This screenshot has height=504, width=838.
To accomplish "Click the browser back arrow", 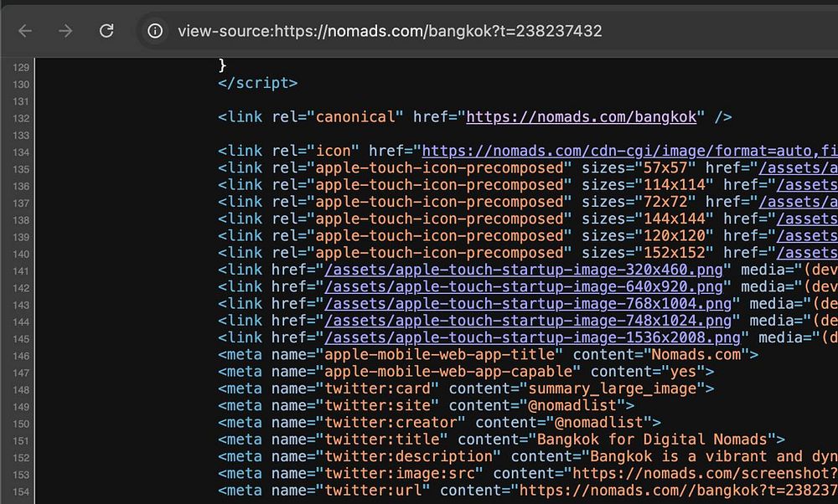I will pyautogui.click(x=25, y=31).
